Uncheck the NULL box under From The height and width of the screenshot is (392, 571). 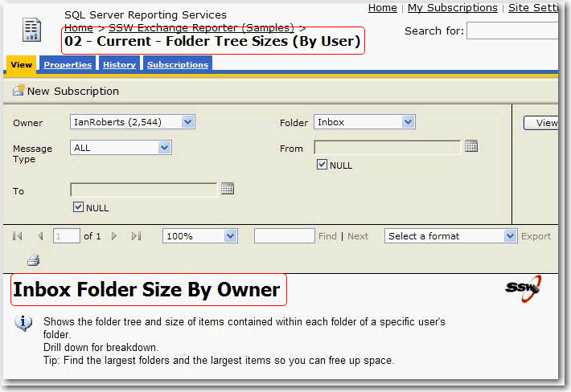[322, 165]
